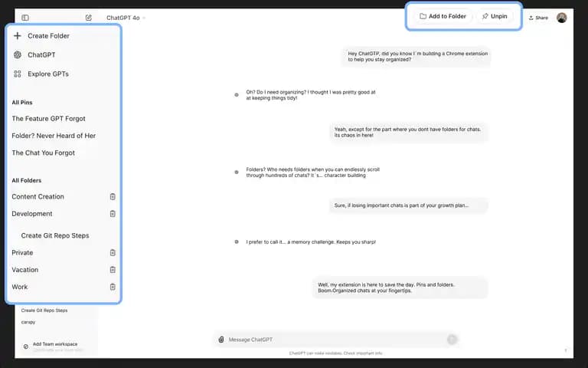Open pinned chat The Feature GPT Forgot

49,119
